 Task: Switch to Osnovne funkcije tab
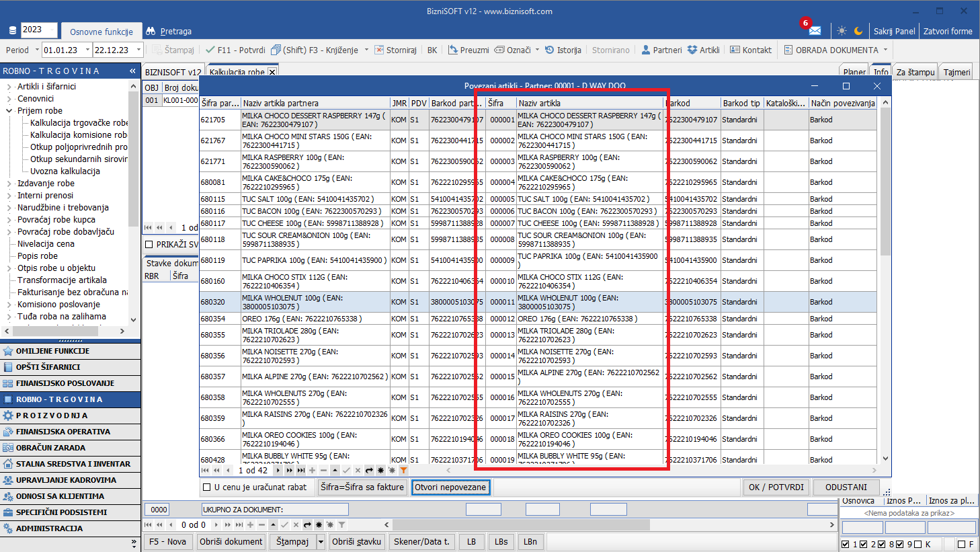pyautogui.click(x=101, y=32)
